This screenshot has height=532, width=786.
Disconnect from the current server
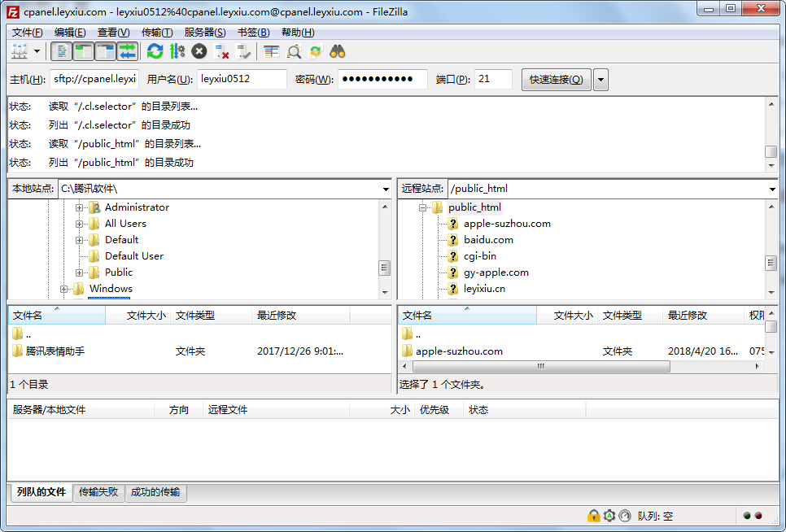click(x=221, y=51)
